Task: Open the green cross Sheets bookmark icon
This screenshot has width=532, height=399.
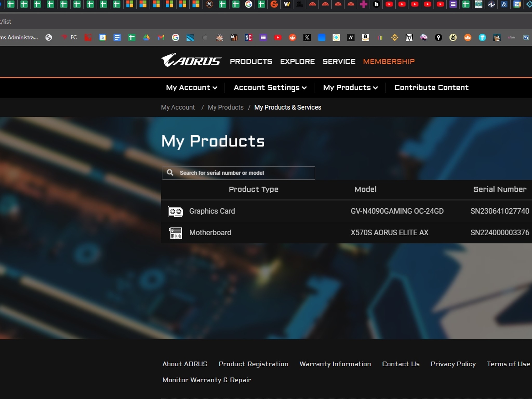Action: [132, 38]
